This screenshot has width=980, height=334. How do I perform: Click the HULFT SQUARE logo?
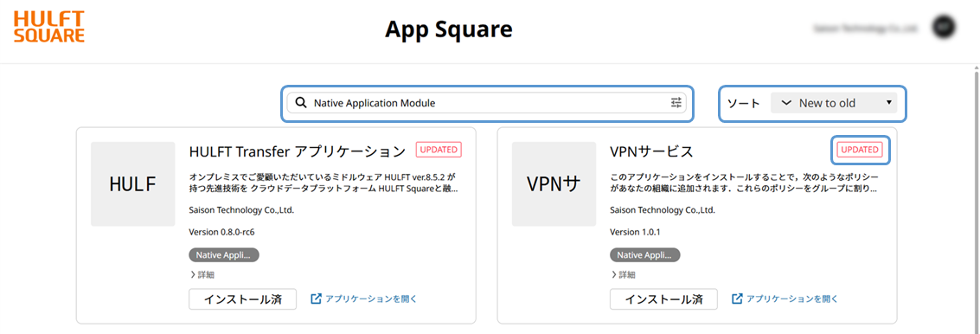click(x=49, y=27)
